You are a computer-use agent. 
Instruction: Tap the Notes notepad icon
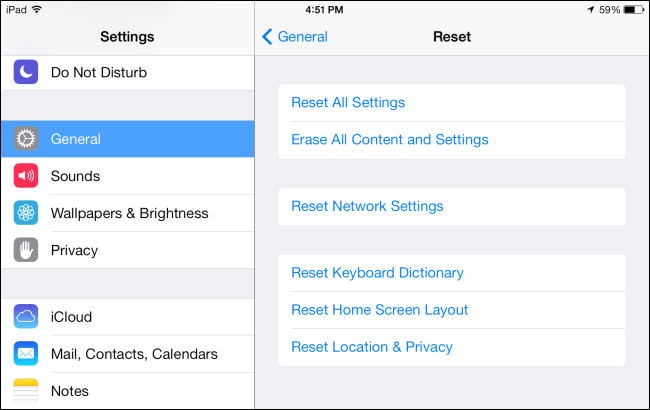coord(26,390)
